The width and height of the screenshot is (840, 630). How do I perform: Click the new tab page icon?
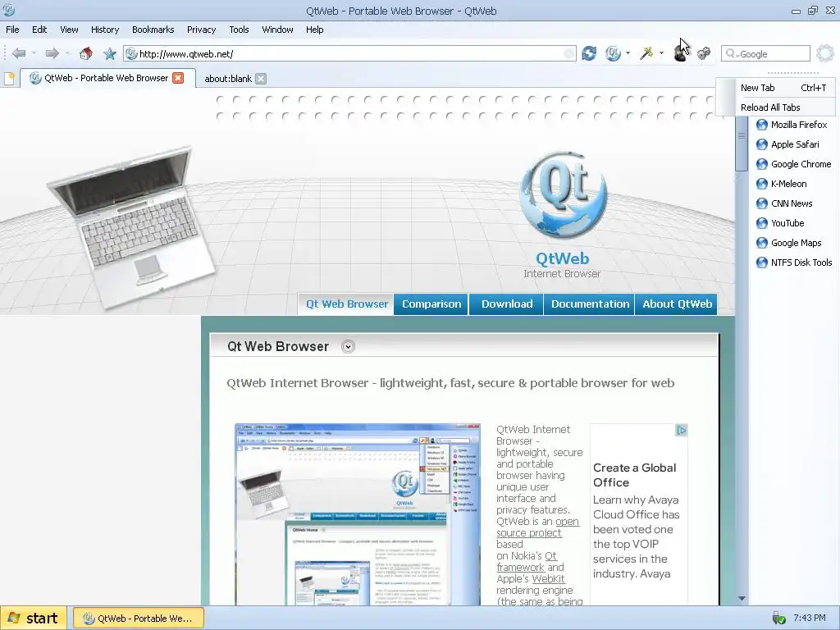[x=9, y=79]
